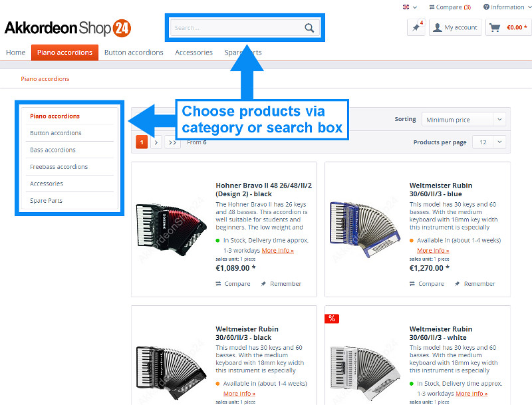The height and width of the screenshot is (405, 532).
Task: Open the pinned wishlist notes icon
Action: point(416,27)
